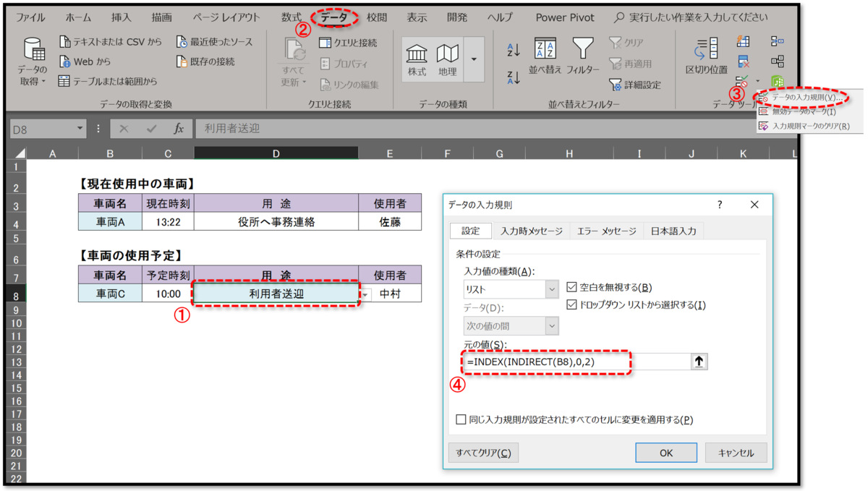Click the Flash Fill icon
Screen dimensions: 868x491
click(742, 41)
